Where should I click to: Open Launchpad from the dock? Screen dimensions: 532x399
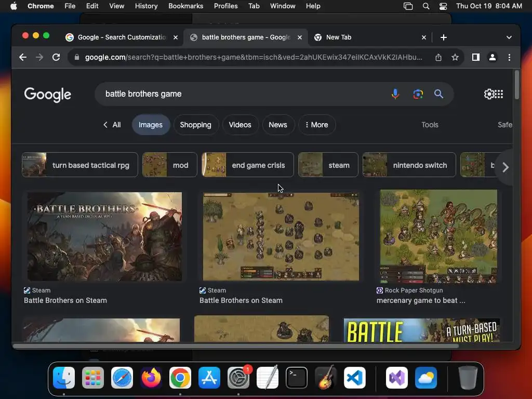point(92,378)
